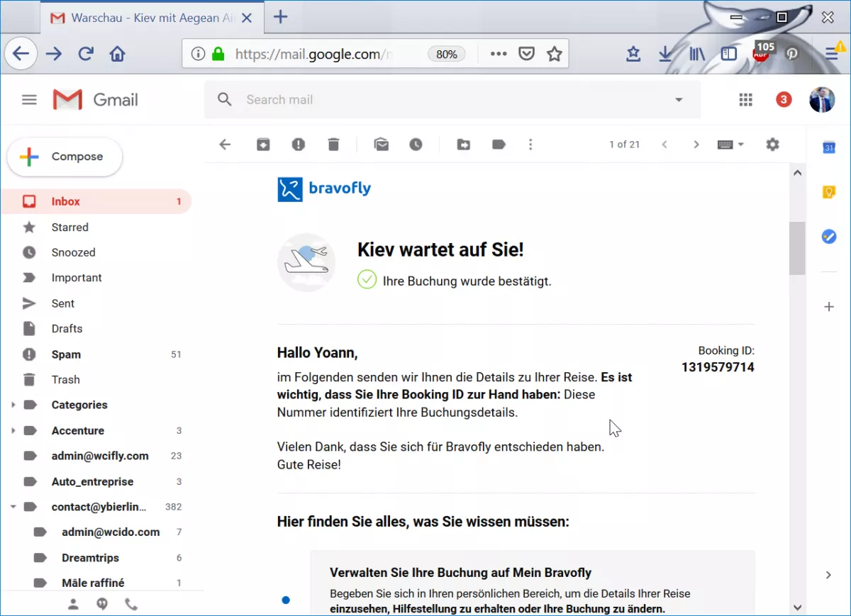Report this email as spam
Image resolution: width=851 pixels, height=616 pixels.
pyautogui.click(x=299, y=145)
